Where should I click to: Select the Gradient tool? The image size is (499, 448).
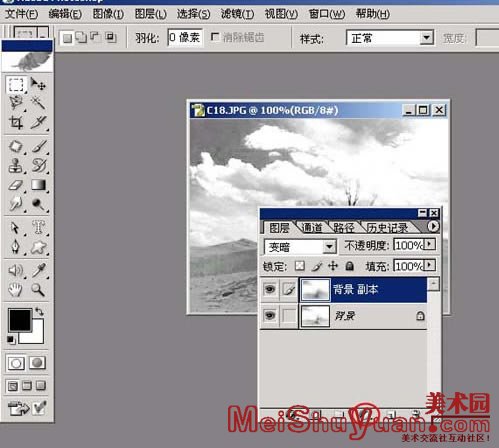point(38,185)
